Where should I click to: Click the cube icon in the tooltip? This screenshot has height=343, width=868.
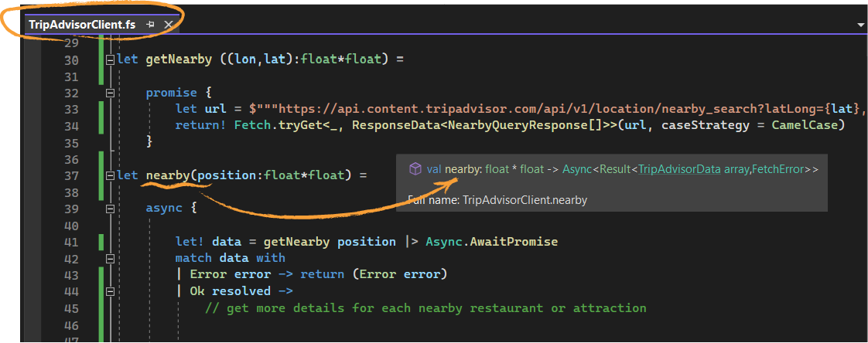[x=415, y=168]
